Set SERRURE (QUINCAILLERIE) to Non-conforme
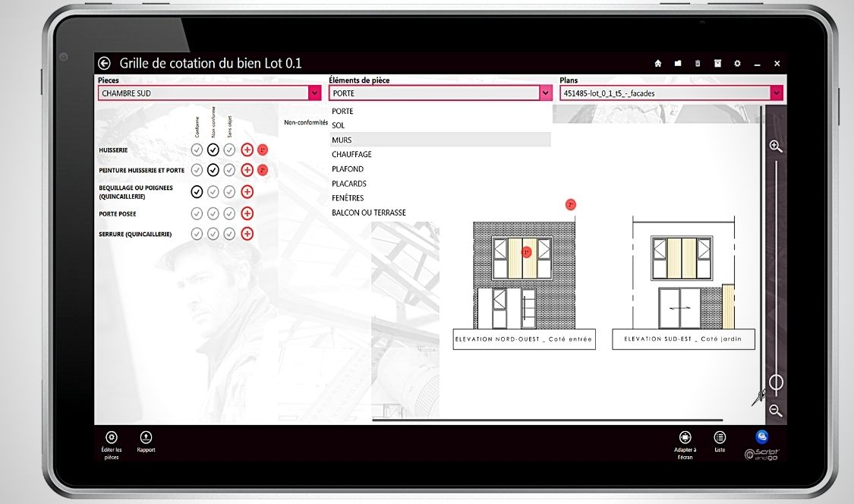Screen dimensions: 854x504 click(213, 234)
